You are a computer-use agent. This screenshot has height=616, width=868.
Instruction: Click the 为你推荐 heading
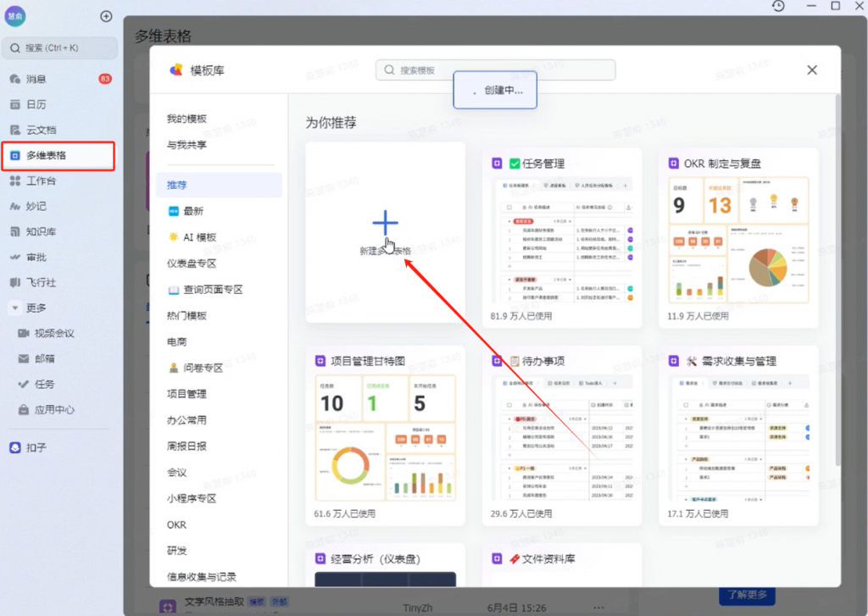click(x=331, y=123)
